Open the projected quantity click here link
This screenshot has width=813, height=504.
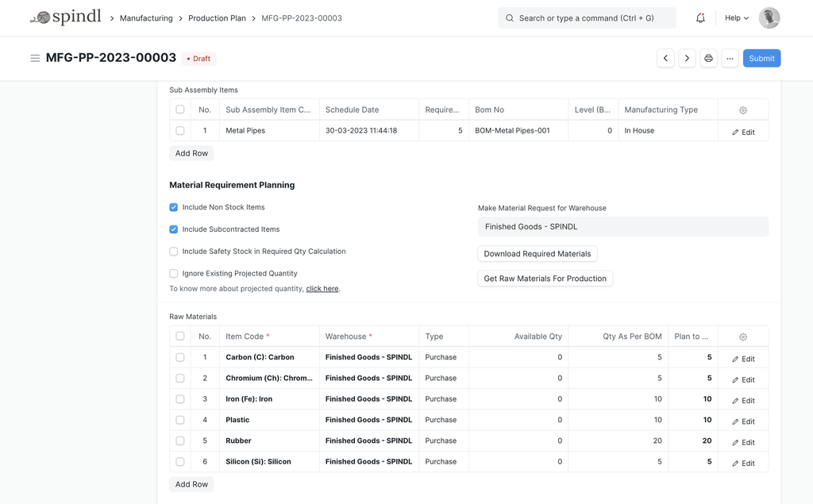pyautogui.click(x=322, y=288)
